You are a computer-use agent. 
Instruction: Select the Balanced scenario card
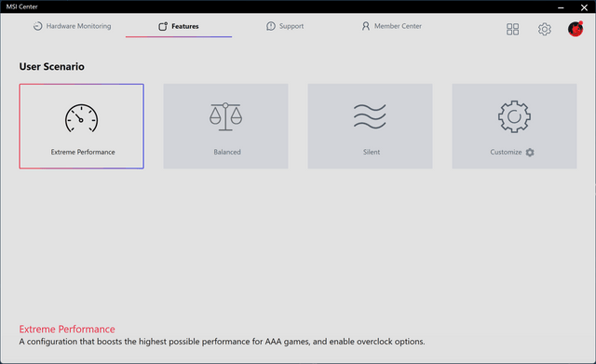coord(225,127)
